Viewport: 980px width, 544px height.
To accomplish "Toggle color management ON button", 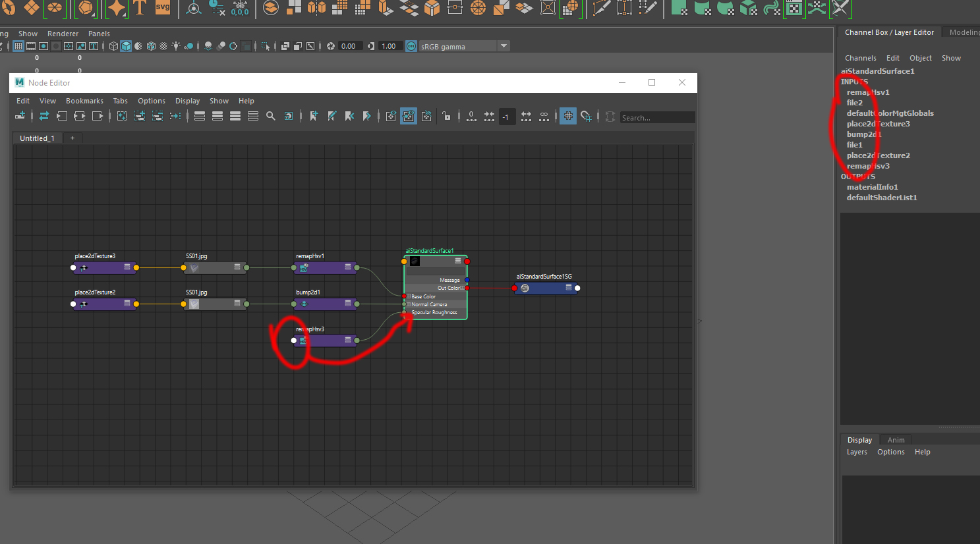I will tap(411, 46).
